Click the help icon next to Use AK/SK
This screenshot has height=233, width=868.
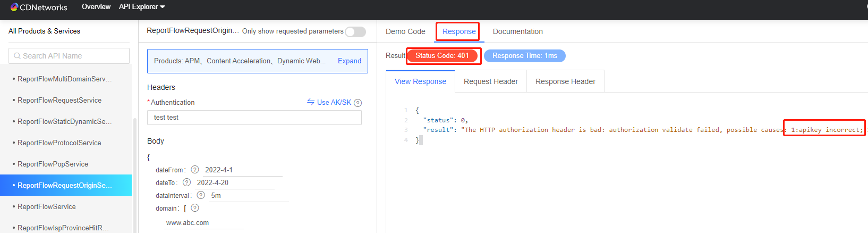(358, 103)
